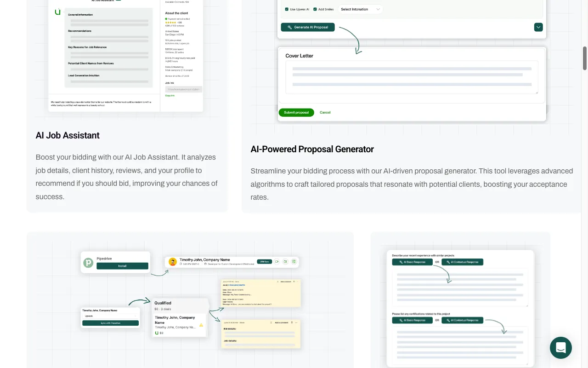Open the Upwork dropdown in sync card
Image resolution: width=588 pixels, height=368 pixels.
pyautogui.click(x=110, y=316)
